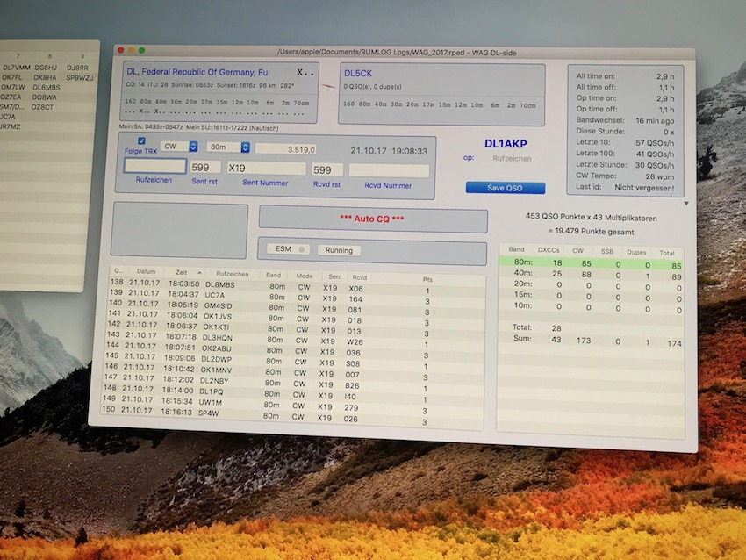Toggle the Folge TRX checkbox
Viewport: 746px width, 560px height.
[141, 140]
